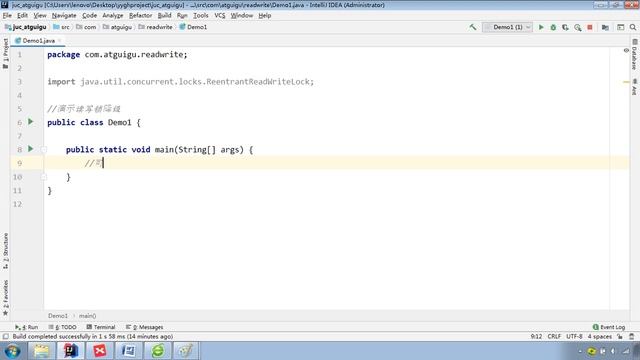The height and width of the screenshot is (360, 640).
Task: Click juc_atguigu in navigation bar
Action: pyautogui.click(x=26, y=27)
